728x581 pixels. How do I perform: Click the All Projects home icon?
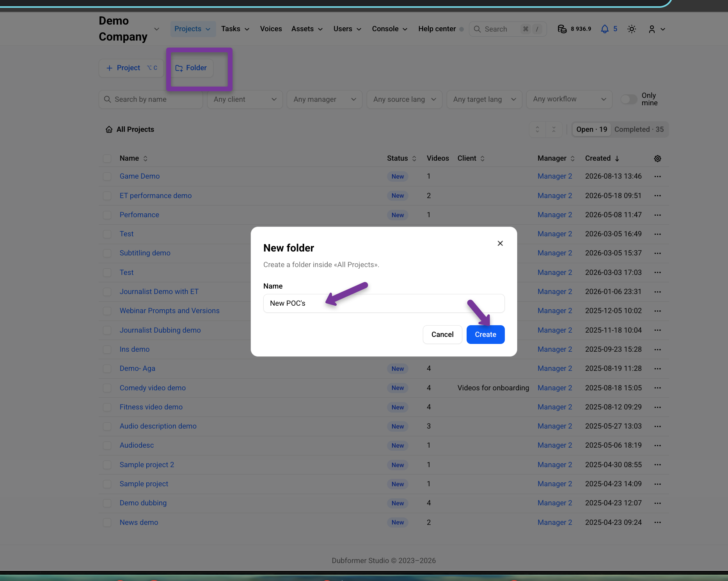click(x=109, y=129)
